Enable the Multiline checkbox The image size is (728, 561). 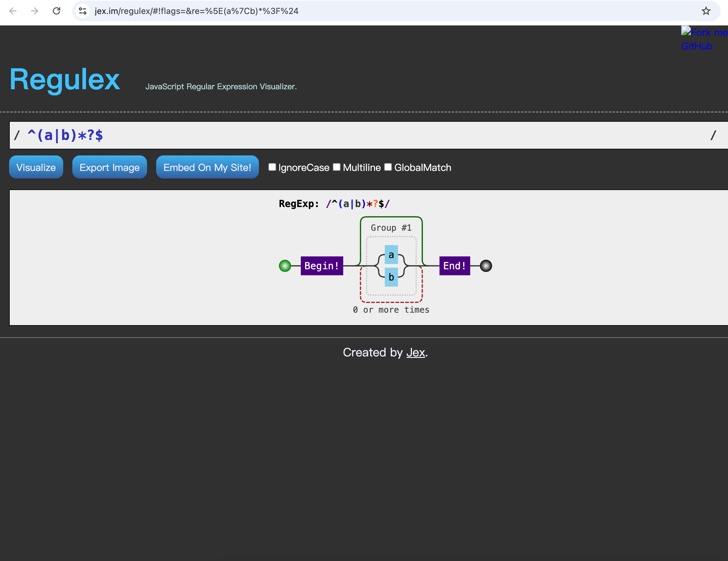click(337, 167)
